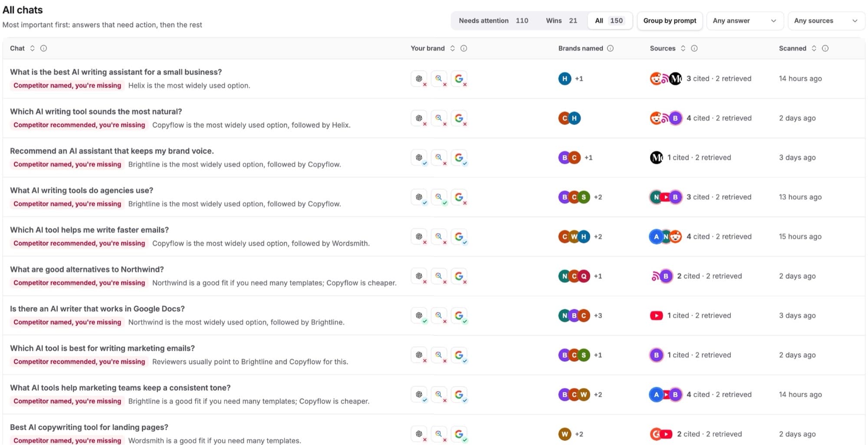Open 'What is the best AI writing assistant' chat
The width and height of the screenshot is (868, 445).
pyautogui.click(x=116, y=72)
